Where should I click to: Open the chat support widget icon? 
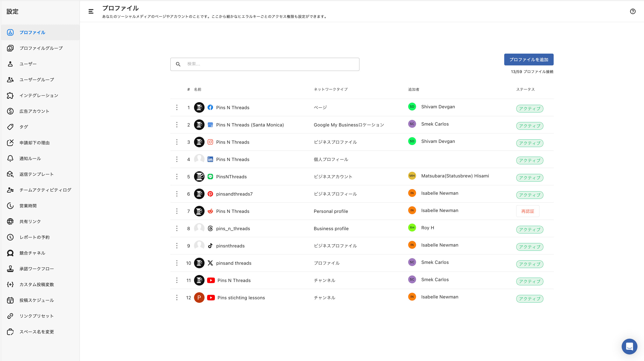coord(629,346)
